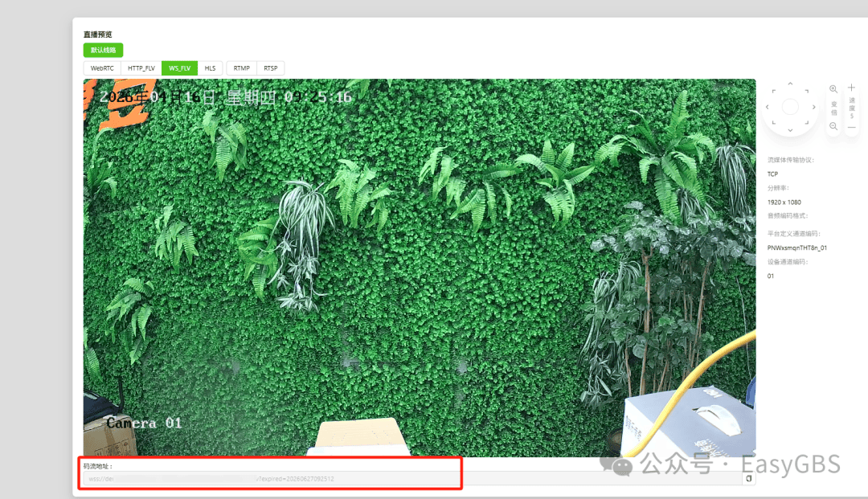Screen dimensions: 868x499
Task: Increase PTZ speed with plus button
Action: pos(852,88)
